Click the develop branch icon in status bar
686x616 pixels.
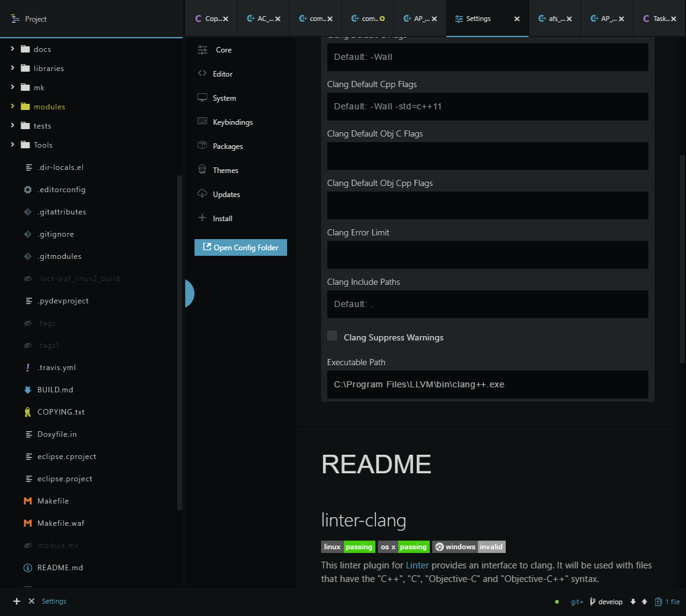click(x=592, y=601)
